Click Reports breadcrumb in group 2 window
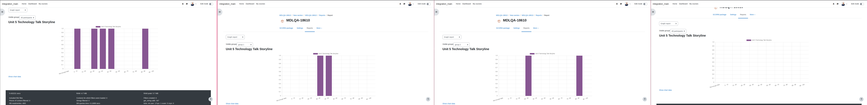The height and width of the screenshot is (105, 868). [539, 15]
